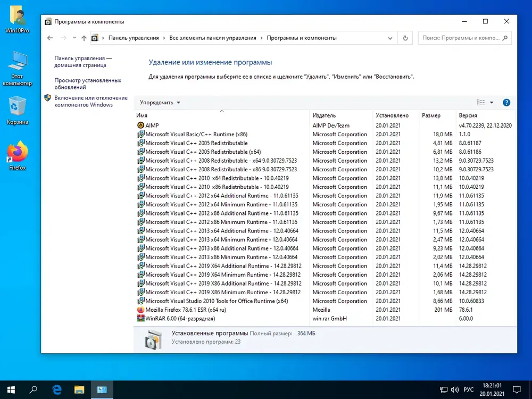Screen dimensions: 532x399
Task: Select Visual C++ 2012 x64 Minimum Runtime row
Action: (325, 204)
